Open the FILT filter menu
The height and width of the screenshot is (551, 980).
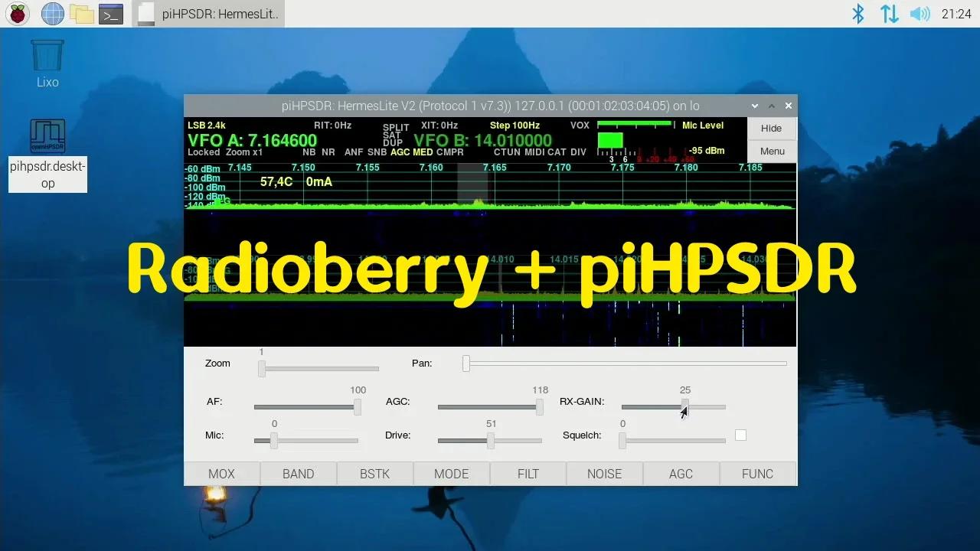coord(528,473)
